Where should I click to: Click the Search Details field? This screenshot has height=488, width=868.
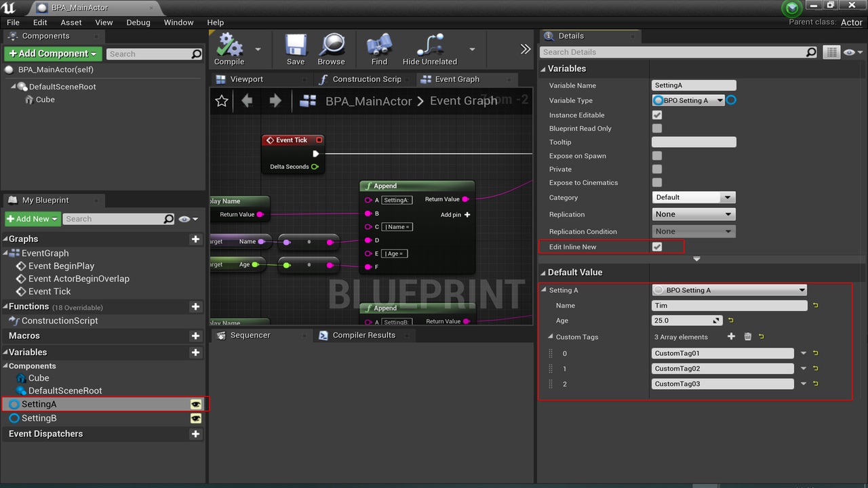coord(679,52)
